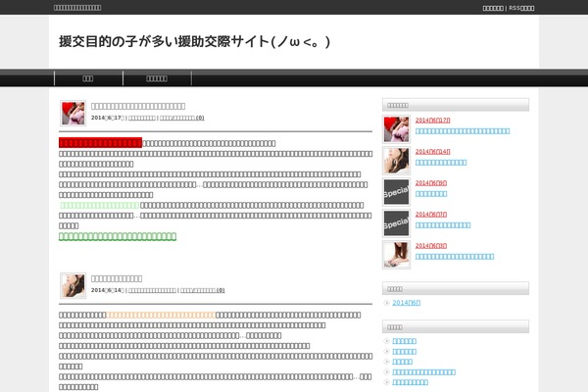This screenshot has width=588, height=392.
Task: Open the thumbnail of the 2014-6-14 main post
Action: pyautogui.click(x=73, y=285)
